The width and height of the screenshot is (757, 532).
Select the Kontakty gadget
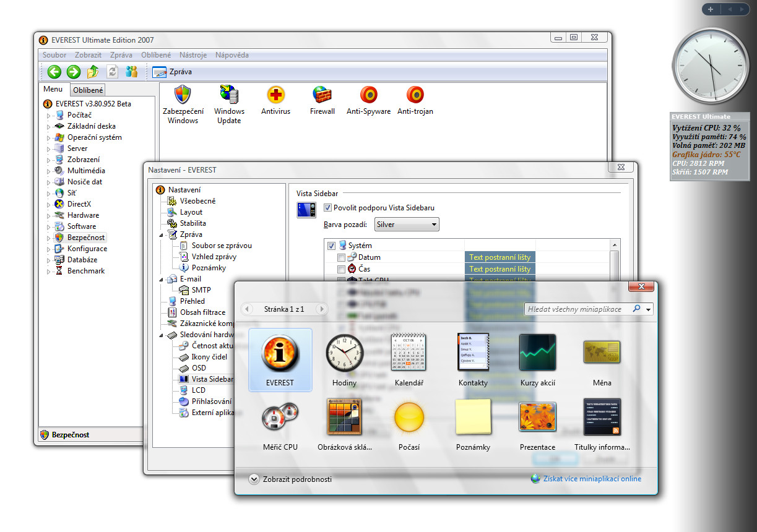click(474, 360)
